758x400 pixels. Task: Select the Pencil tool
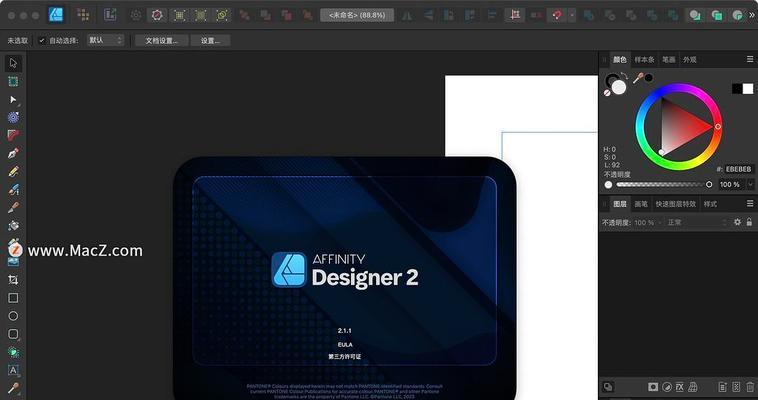pyautogui.click(x=13, y=171)
